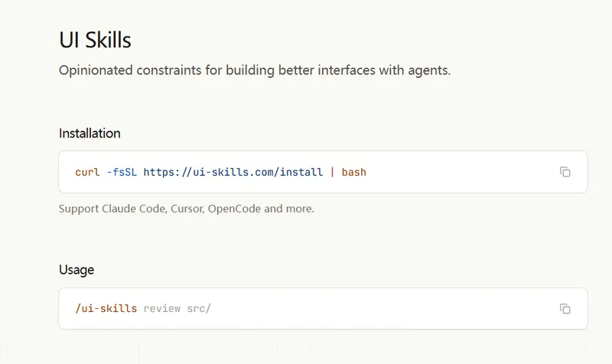Copy the curl install command
Viewport: 612px width, 364px height.
565,172
